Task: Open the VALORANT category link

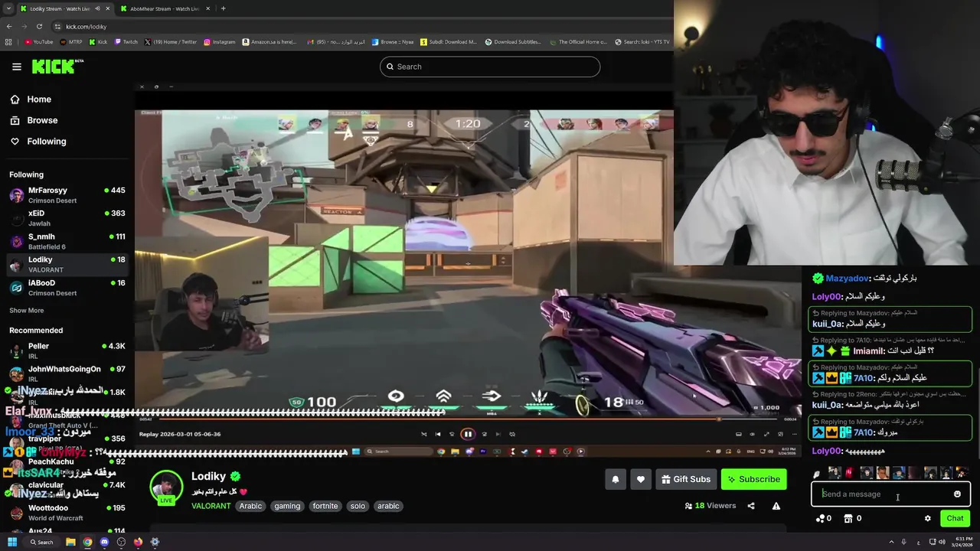Action: (211, 506)
